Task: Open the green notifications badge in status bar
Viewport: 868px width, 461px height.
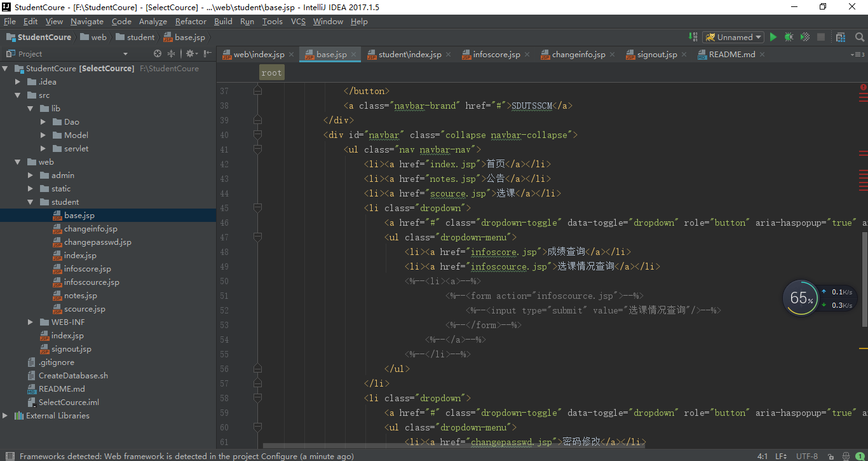Action: point(860,456)
